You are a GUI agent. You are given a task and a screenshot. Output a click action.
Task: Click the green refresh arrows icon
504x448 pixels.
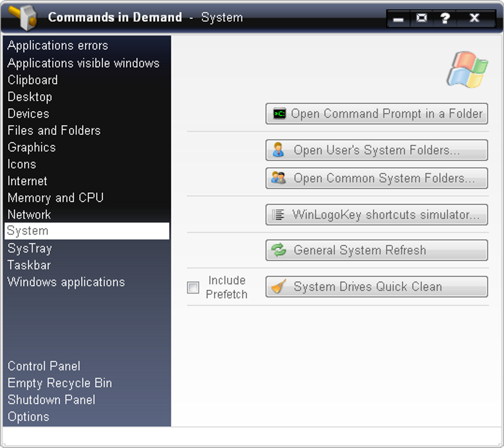[x=279, y=250]
